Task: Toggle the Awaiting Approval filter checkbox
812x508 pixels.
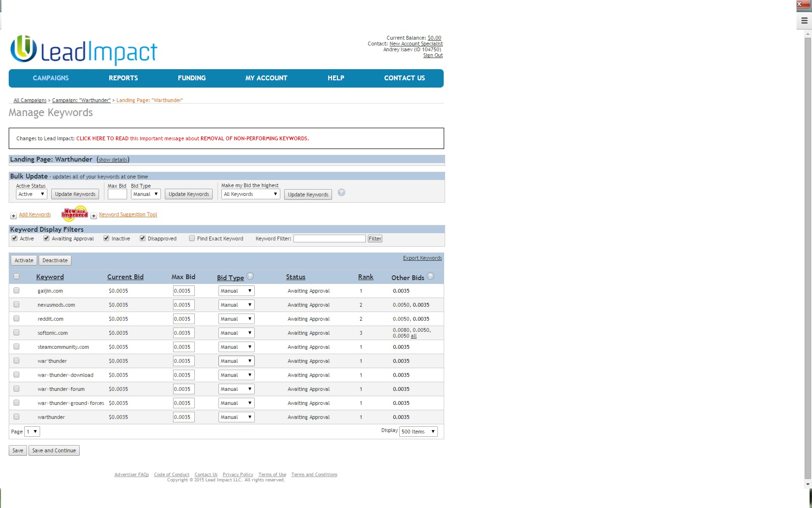Action: pos(46,238)
